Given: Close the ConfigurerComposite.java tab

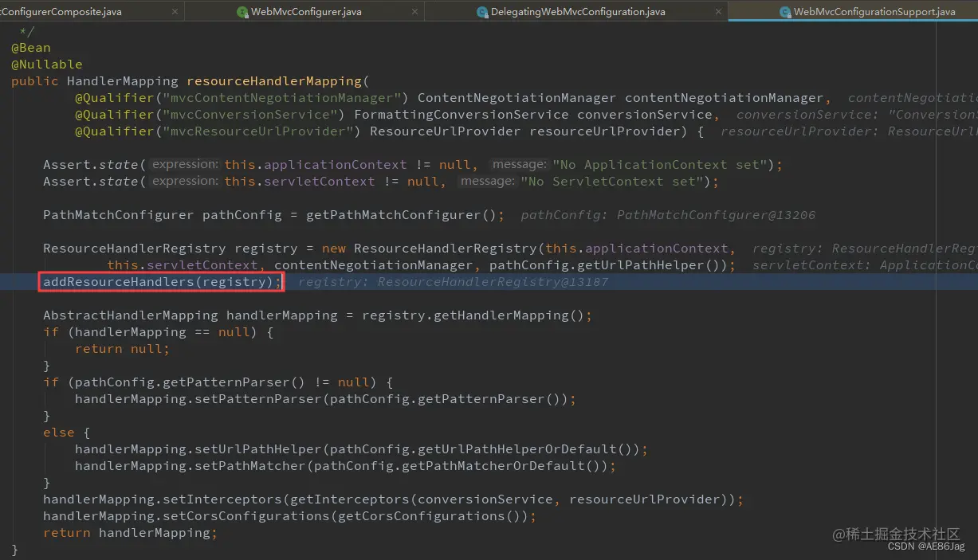Looking at the screenshot, I should coord(173,12).
